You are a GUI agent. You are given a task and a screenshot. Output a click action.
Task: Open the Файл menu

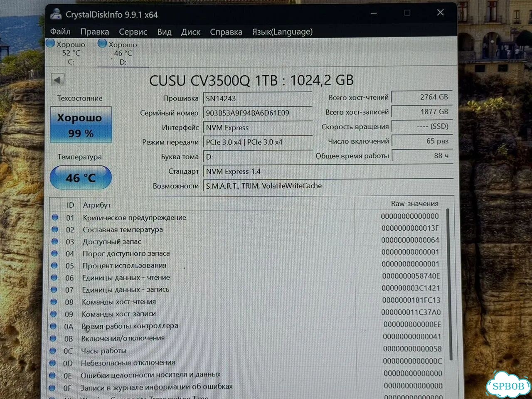pyautogui.click(x=60, y=32)
